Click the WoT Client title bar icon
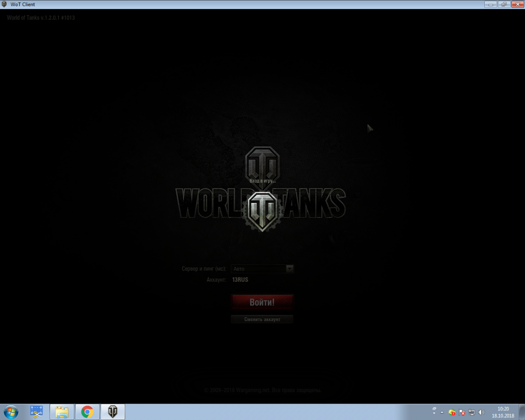Viewport: 525px width, 420px height. pyautogui.click(x=4, y=4)
